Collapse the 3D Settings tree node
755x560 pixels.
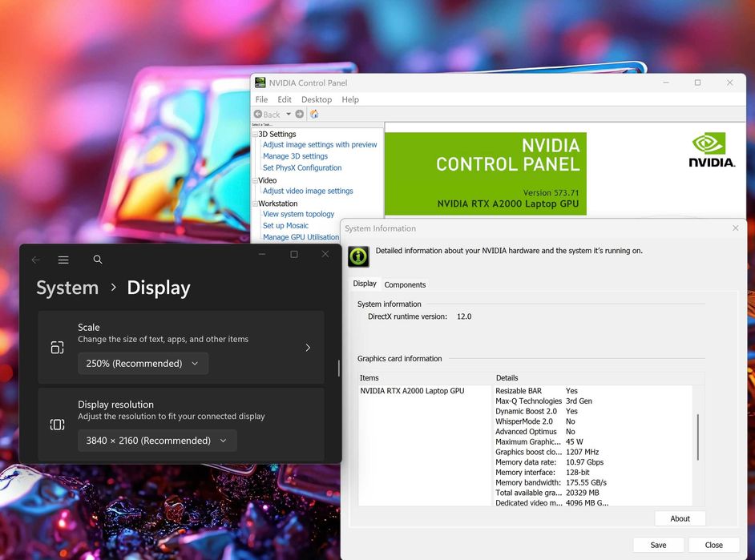pos(255,135)
